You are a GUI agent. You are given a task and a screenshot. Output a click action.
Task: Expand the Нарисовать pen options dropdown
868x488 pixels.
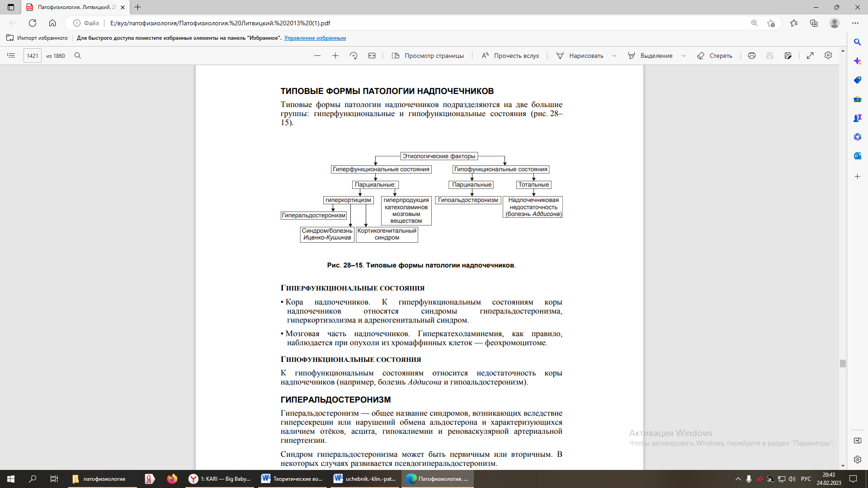click(614, 56)
